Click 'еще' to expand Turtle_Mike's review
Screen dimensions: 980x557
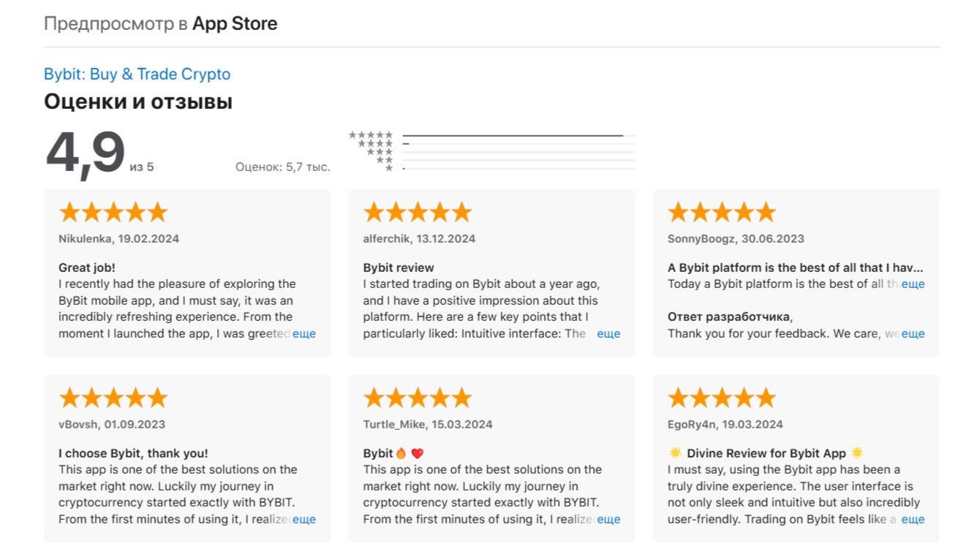pos(609,519)
